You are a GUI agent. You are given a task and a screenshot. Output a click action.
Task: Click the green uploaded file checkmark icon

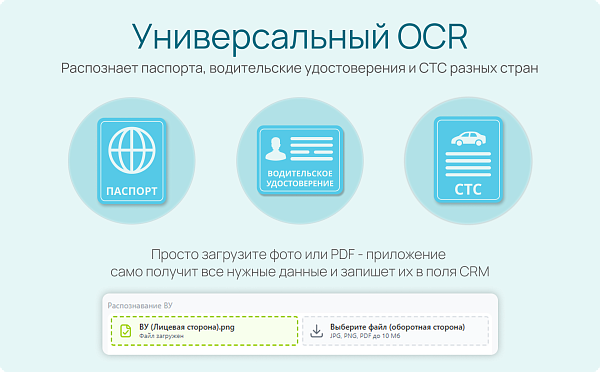(x=126, y=331)
